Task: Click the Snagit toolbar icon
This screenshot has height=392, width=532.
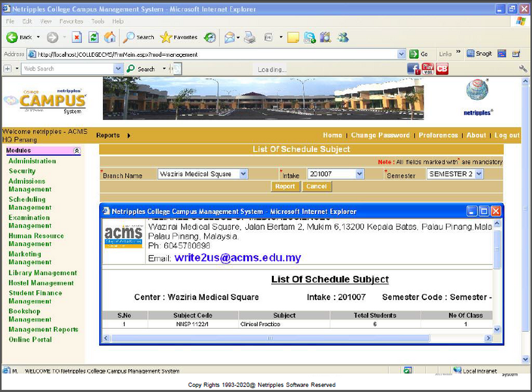Action: tap(479, 53)
